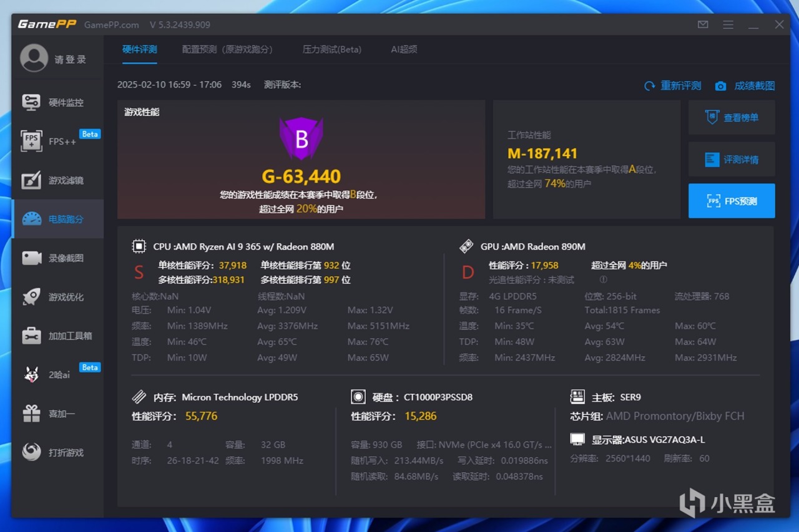This screenshot has width=799, height=532.
Task: Click the user avatar icon to log in
Action: pyautogui.click(x=34, y=59)
